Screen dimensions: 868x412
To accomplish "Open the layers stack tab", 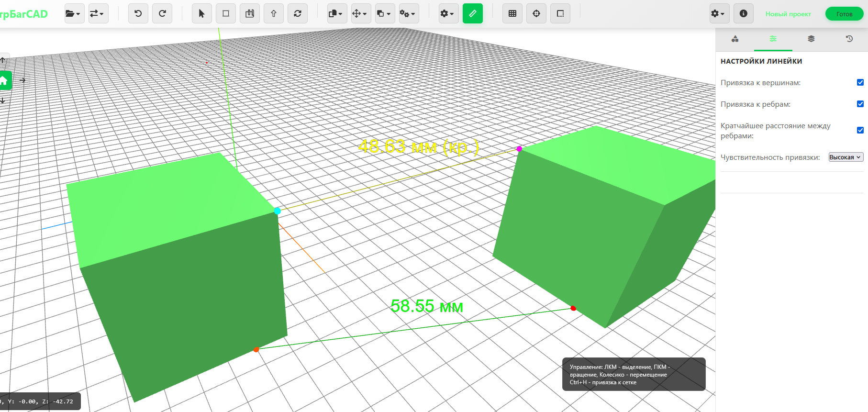I will (x=811, y=39).
